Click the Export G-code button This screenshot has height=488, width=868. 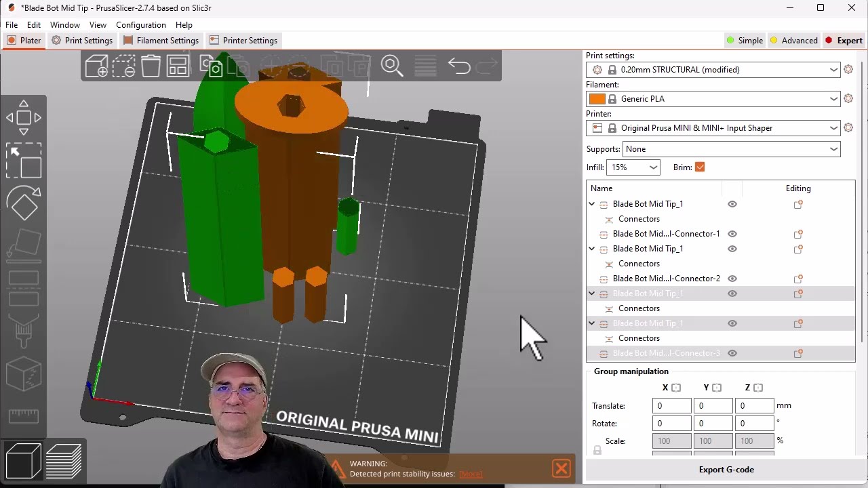tap(726, 470)
